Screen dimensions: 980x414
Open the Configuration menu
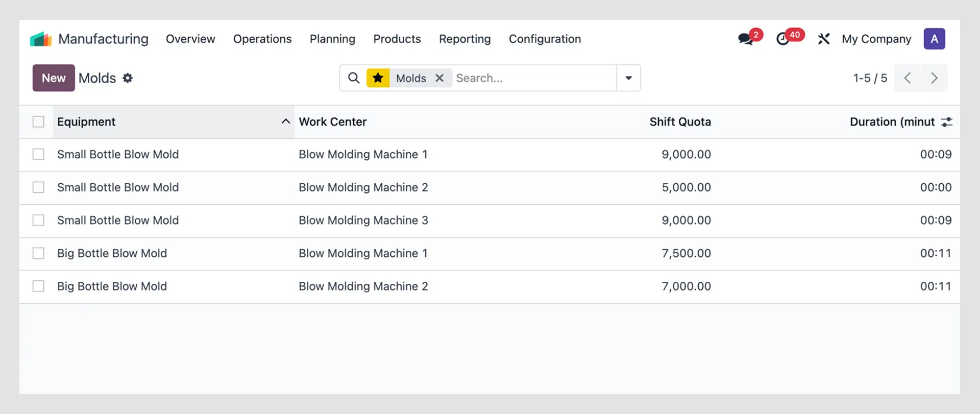click(545, 39)
